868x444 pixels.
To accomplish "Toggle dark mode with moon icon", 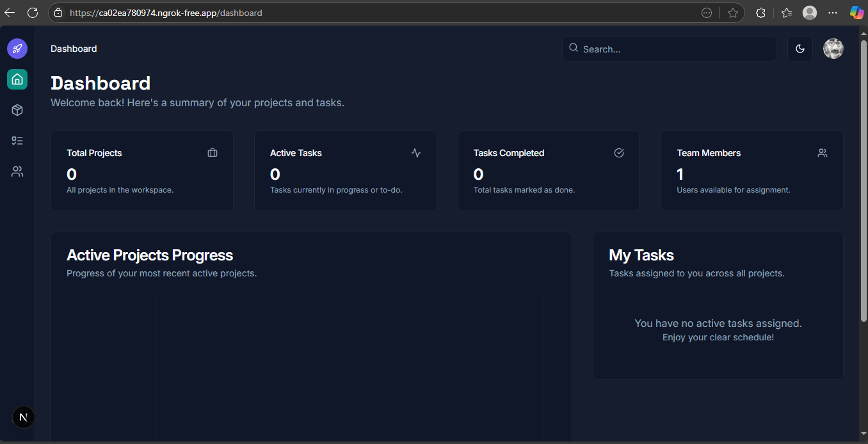I will pos(800,49).
